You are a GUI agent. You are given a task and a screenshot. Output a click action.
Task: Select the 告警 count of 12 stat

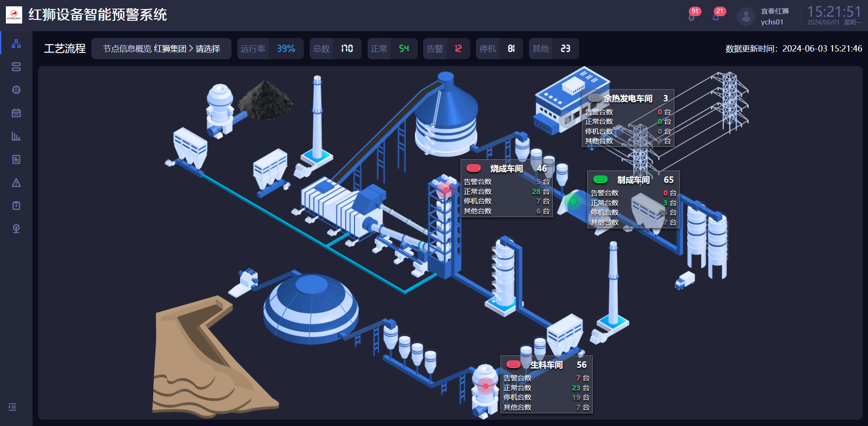pos(446,49)
